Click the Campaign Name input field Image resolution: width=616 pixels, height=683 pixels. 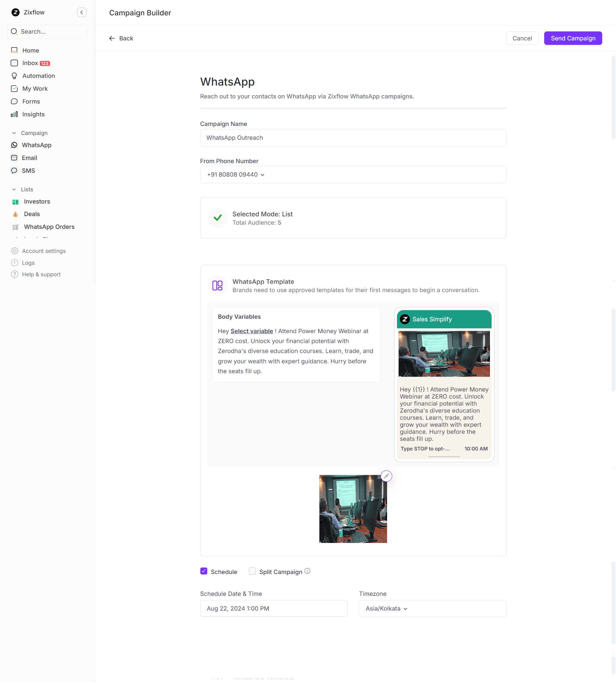point(353,138)
